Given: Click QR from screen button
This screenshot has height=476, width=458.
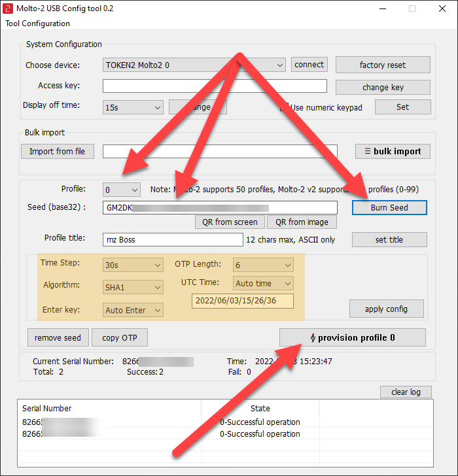Looking at the screenshot, I should pos(230,222).
